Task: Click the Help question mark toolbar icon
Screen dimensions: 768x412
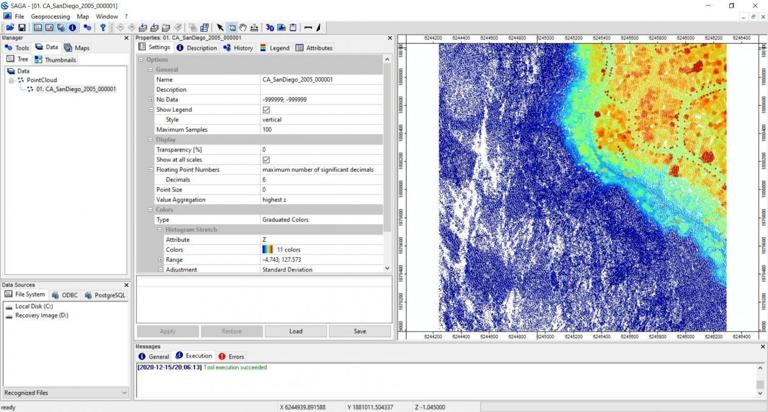Action: click(x=103, y=28)
